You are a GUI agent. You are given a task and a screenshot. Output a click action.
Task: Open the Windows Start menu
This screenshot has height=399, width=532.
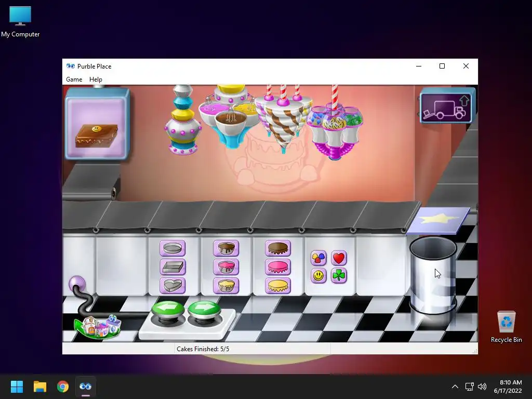click(x=17, y=387)
